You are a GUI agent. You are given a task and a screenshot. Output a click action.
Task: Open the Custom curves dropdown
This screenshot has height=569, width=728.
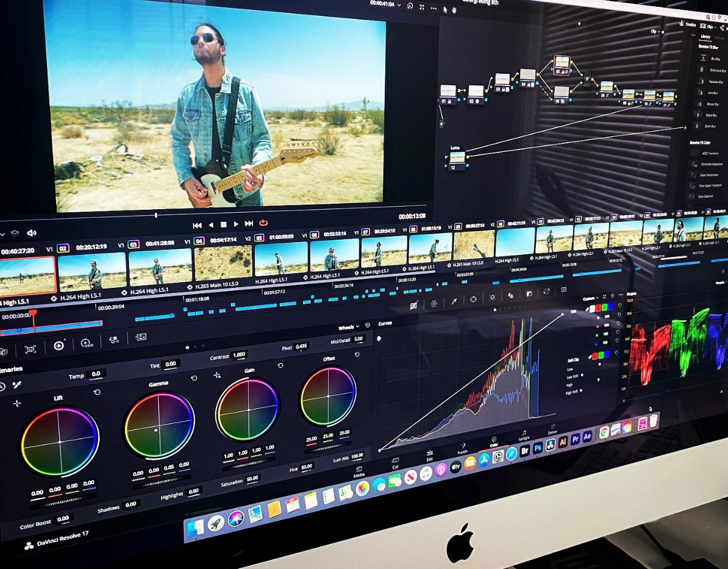tap(591, 299)
